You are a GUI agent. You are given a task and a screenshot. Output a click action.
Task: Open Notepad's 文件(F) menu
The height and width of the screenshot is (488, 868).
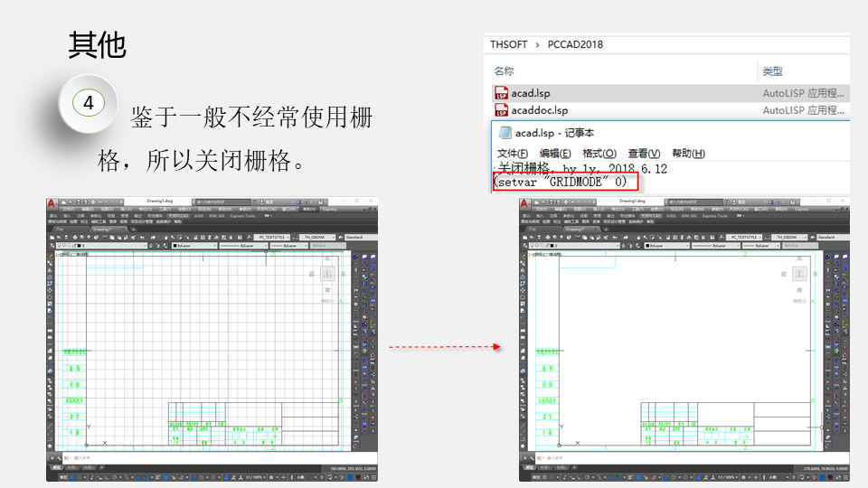click(x=513, y=154)
